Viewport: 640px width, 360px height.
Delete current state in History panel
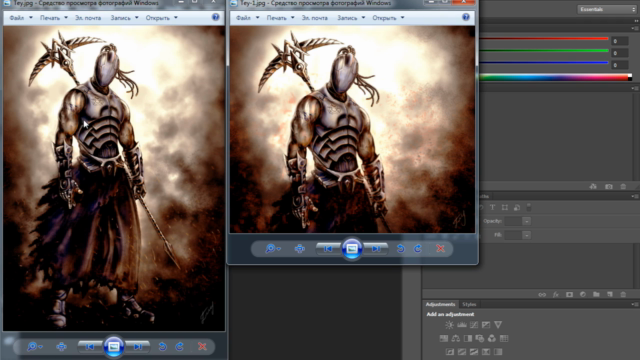623,187
